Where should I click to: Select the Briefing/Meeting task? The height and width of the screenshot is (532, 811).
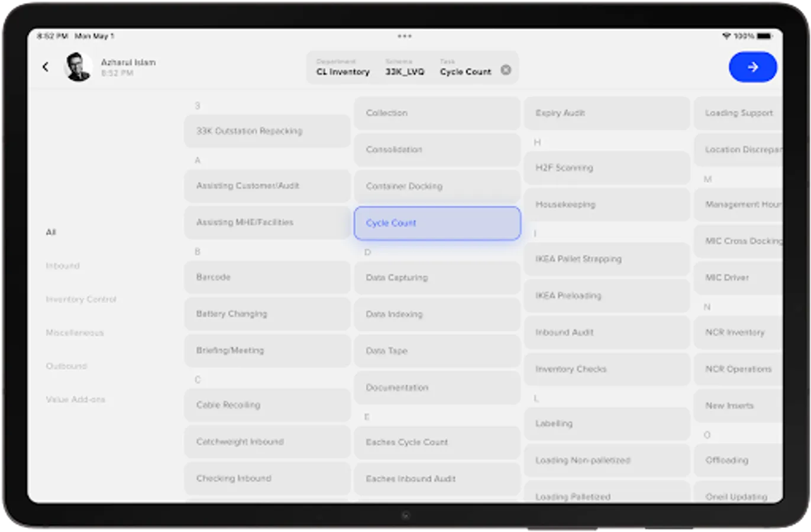point(267,351)
